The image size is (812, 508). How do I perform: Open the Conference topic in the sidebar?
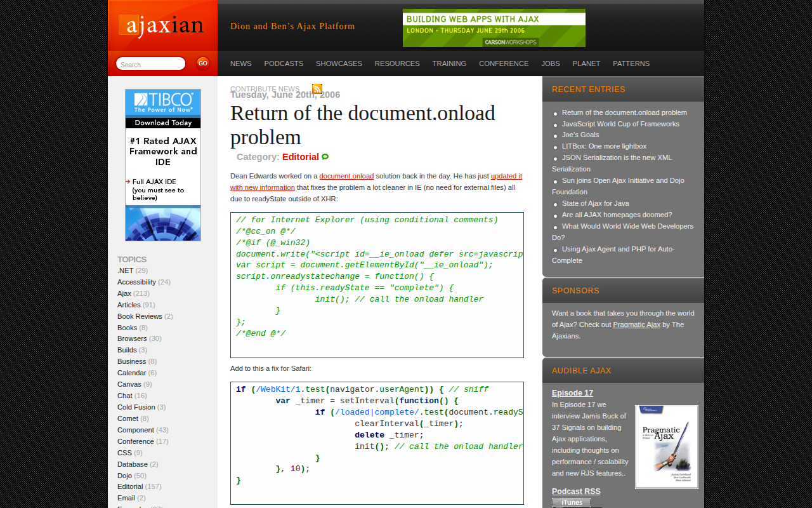click(136, 441)
